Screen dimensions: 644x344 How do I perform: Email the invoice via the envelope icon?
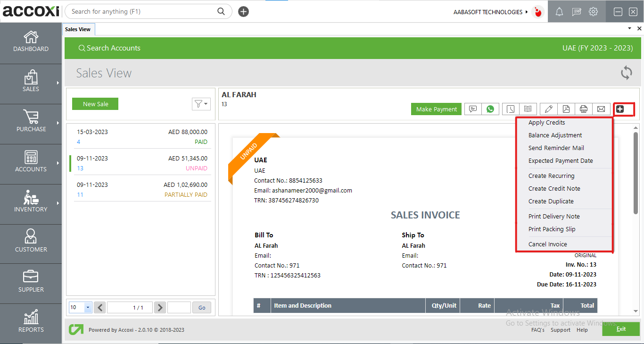(601, 109)
